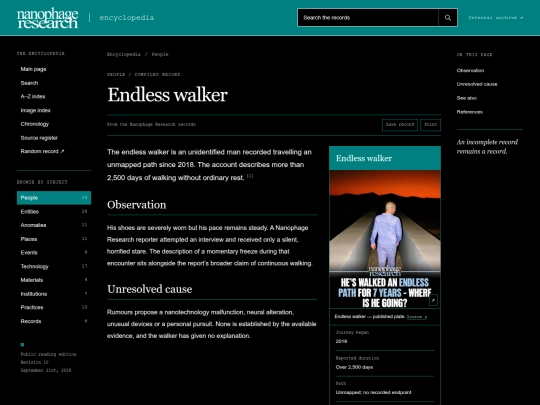The height and width of the screenshot is (405, 540).
Task: Select the Materials subject category
Action: [x=54, y=280]
